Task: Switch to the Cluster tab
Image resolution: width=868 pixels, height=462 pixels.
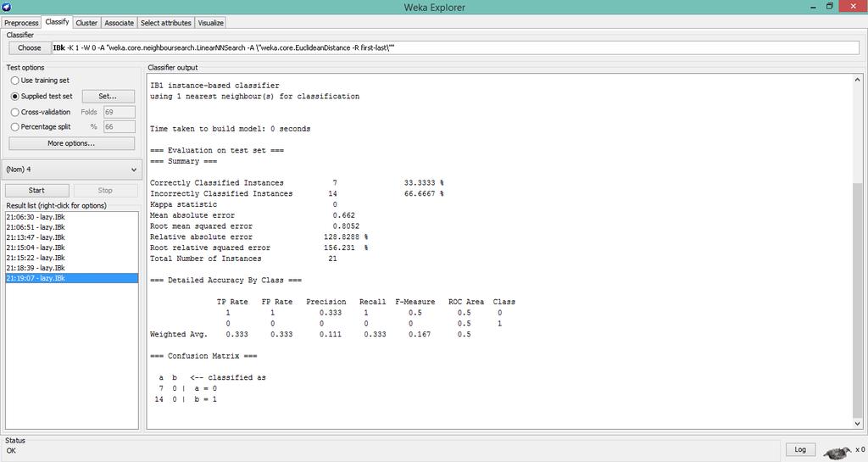Action: (86, 23)
